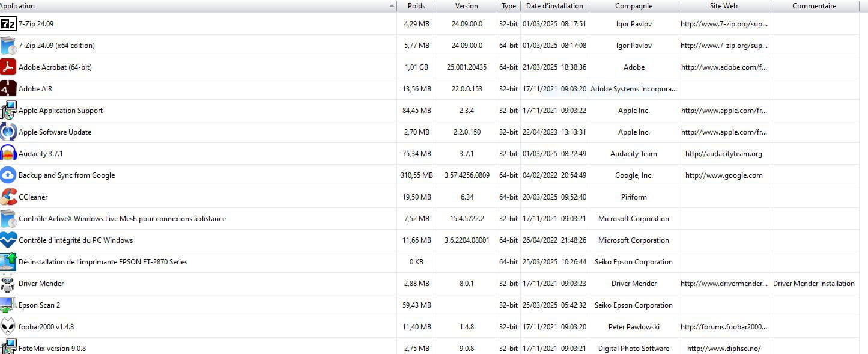
Task: Select the Adobe Acrobat (64-bit) name
Action: pyautogui.click(x=55, y=67)
